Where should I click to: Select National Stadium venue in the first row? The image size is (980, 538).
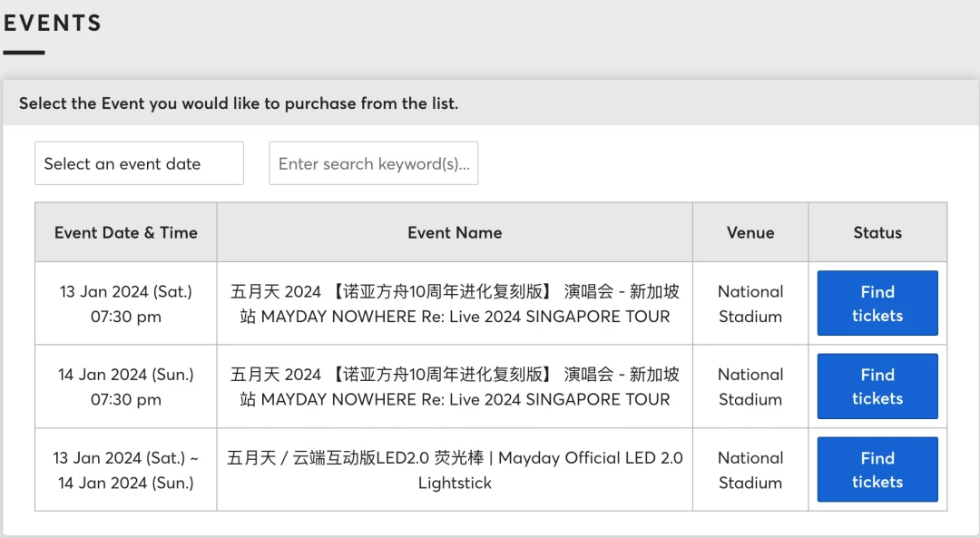750,304
